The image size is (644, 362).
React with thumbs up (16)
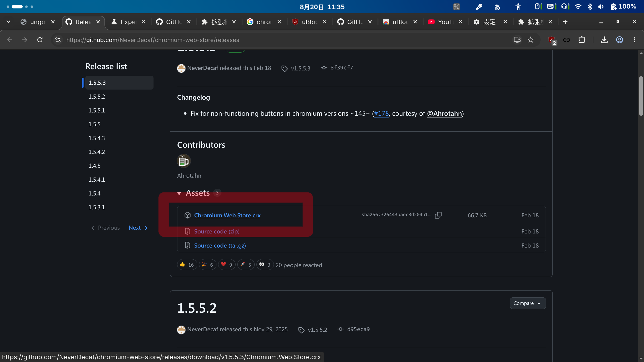[187, 265]
